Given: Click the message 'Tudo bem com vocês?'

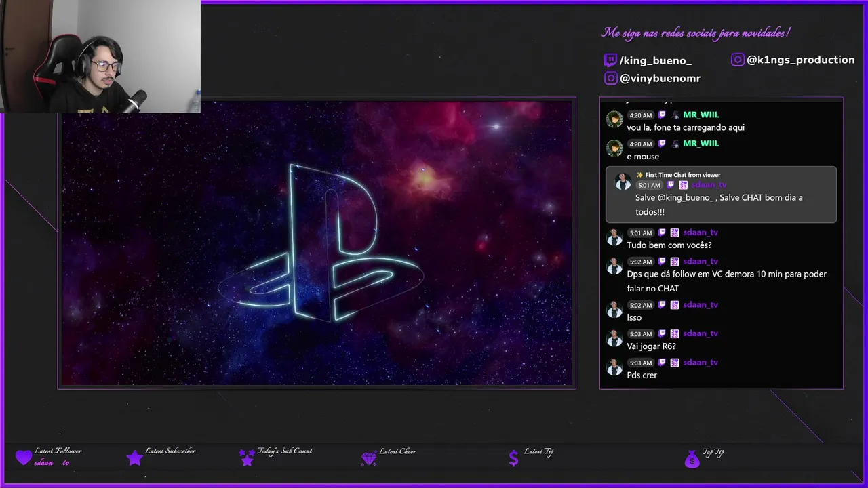Looking at the screenshot, I should pos(669,245).
